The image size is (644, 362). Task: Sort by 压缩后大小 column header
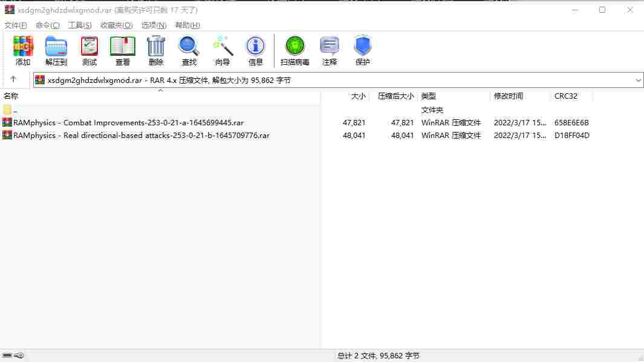coord(396,96)
